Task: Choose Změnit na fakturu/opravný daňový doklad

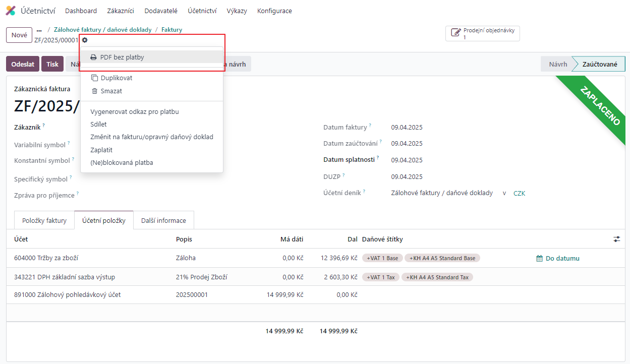Action: 151,137
